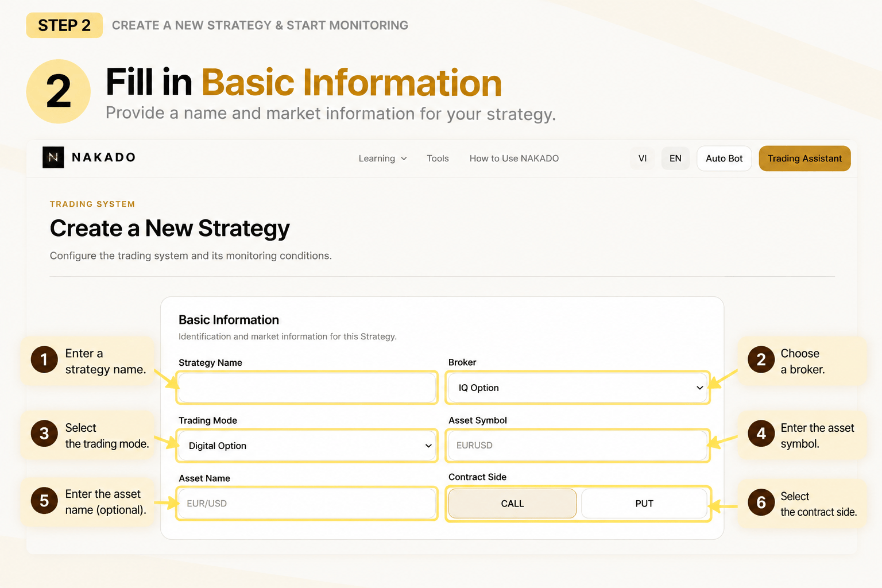The image size is (882, 588).
Task: Click the "Identification and market information" subtitle
Action: [x=288, y=336]
